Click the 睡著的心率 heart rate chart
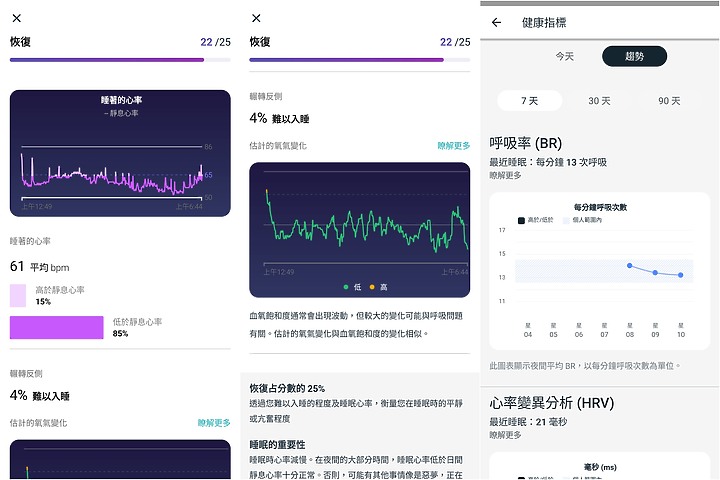 pyautogui.click(x=120, y=153)
